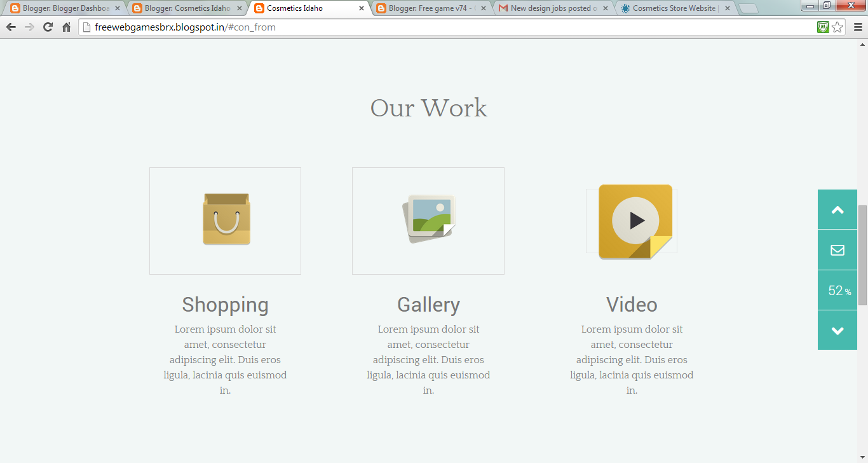868x463 pixels.
Task: Close the Free game v74 tab
Action: (x=484, y=8)
